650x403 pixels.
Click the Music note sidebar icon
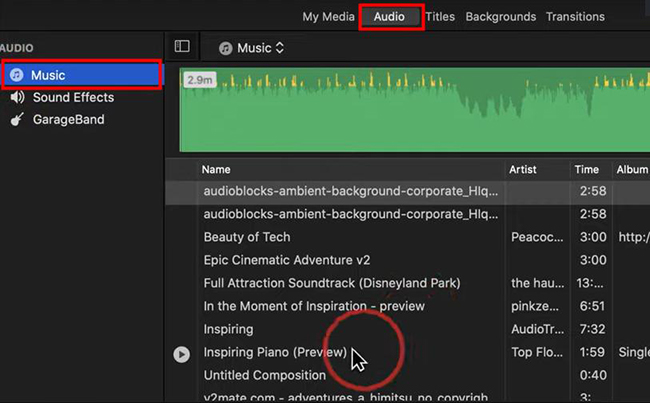click(x=17, y=75)
